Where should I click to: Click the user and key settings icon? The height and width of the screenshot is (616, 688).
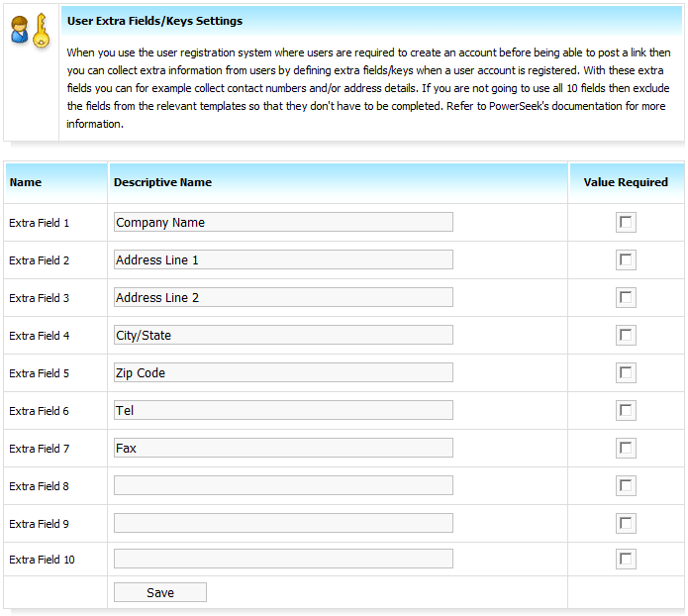click(x=31, y=31)
